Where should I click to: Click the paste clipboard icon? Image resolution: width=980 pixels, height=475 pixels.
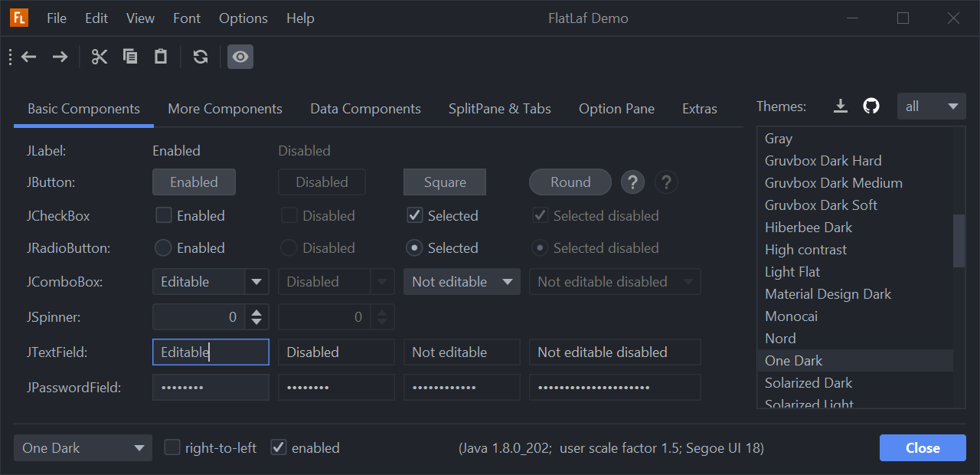(x=161, y=57)
